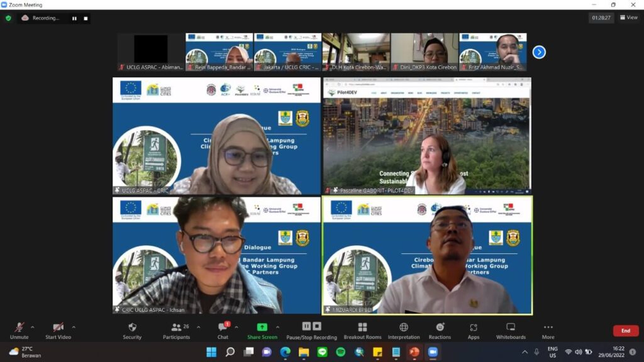Click the green Share Screen button
The width and height of the screenshot is (644, 362).
[x=262, y=331]
